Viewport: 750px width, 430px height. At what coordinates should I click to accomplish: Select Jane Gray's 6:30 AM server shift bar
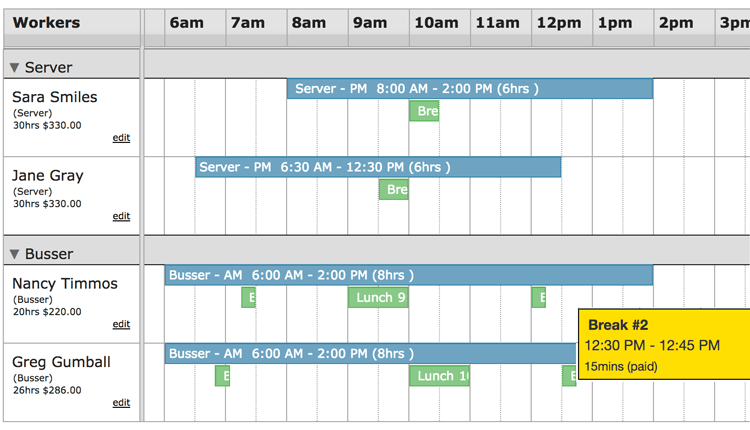tap(378, 167)
